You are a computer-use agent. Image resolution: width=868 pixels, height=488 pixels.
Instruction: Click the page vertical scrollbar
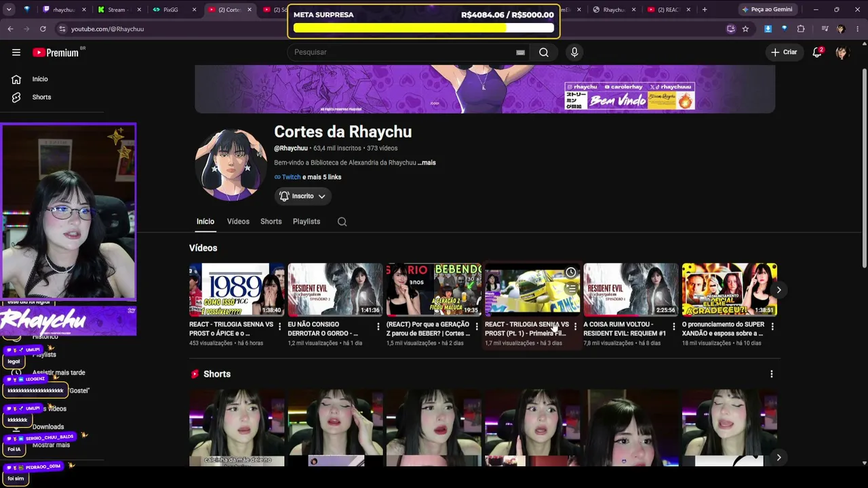point(864,167)
